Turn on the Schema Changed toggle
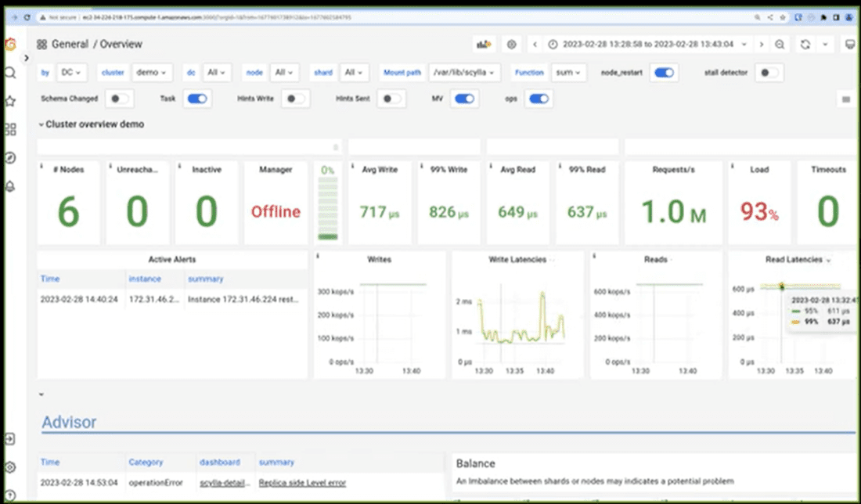The height and width of the screenshot is (504, 861). [x=120, y=99]
